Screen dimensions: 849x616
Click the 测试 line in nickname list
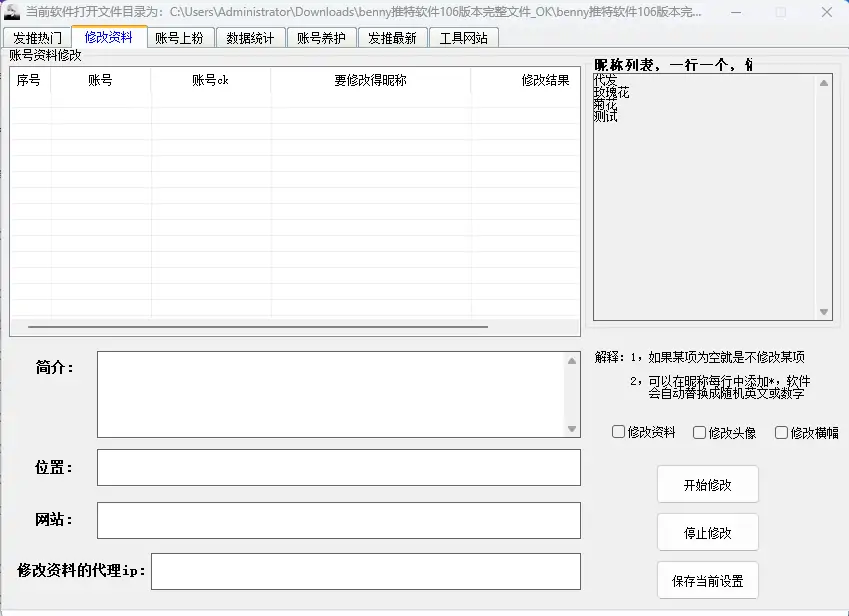(605, 116)
